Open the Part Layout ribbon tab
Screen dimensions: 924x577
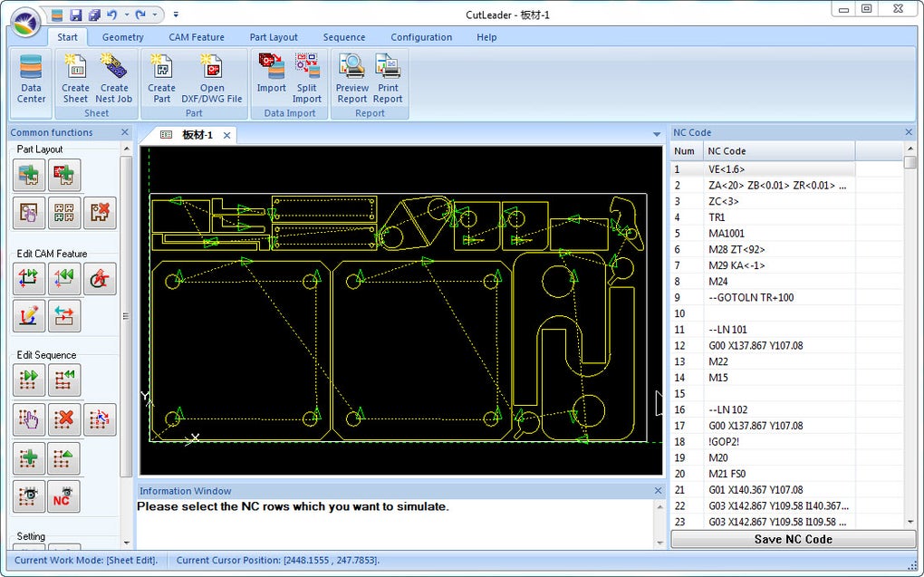pyautogui.click(x=274, y=37)
